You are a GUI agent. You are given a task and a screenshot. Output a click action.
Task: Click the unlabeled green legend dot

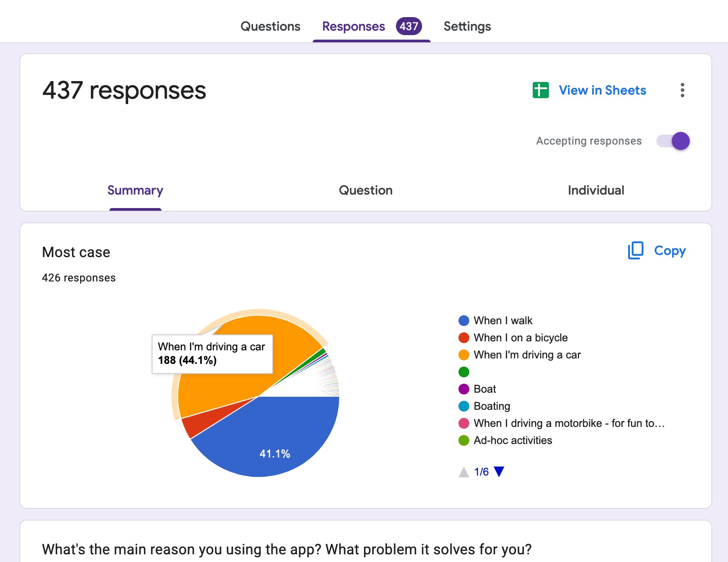click(x=463, y=372)
